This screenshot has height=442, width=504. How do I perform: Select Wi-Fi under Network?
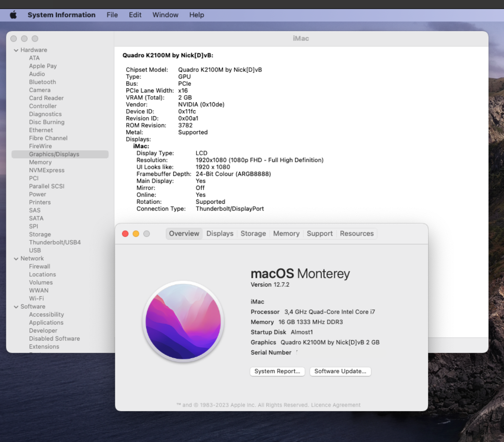pos(36,298)
